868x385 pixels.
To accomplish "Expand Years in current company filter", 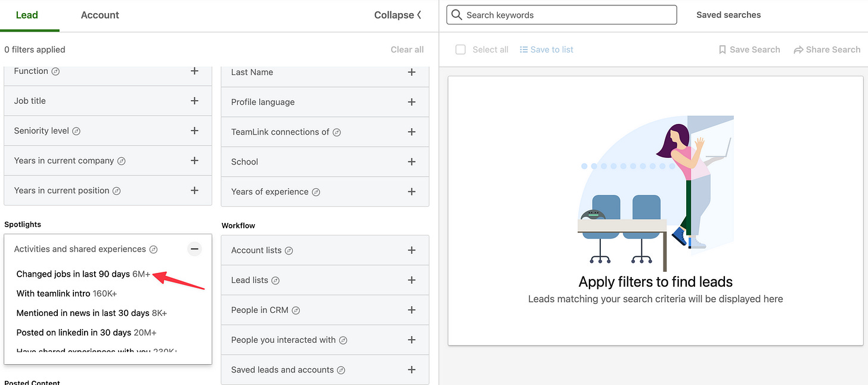I will [x=194, y=160].
